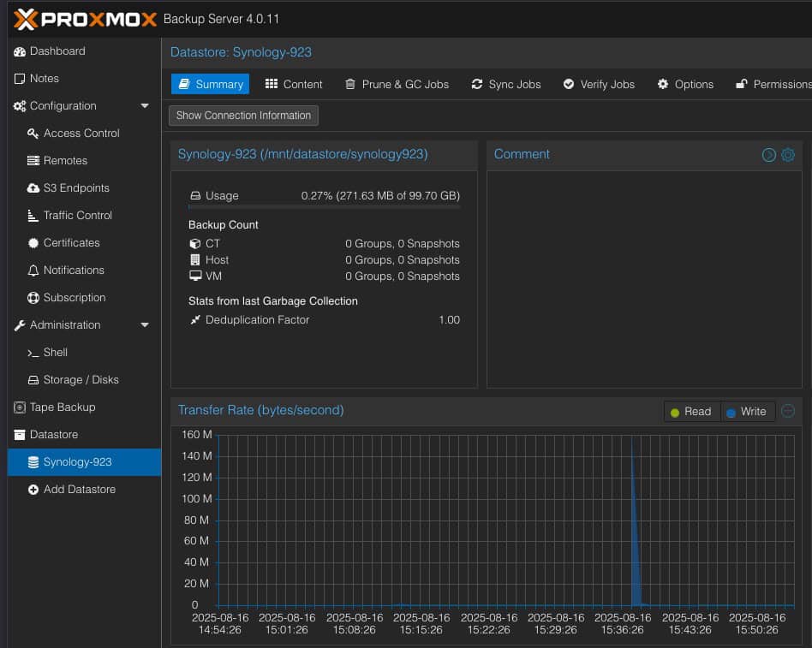The width and height of the screenshot is (812, 648).
Task: Click the "Comment" panel title
Action: coord(522,154)
